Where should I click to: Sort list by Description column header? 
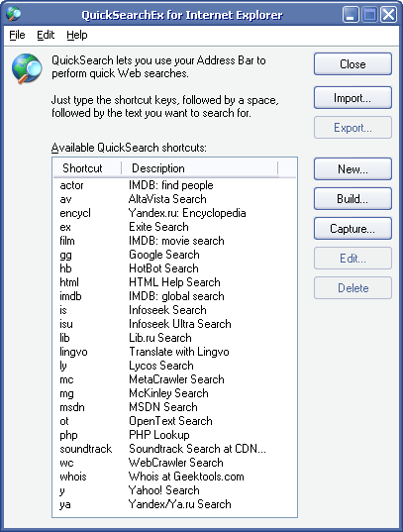tap(199, 168)
